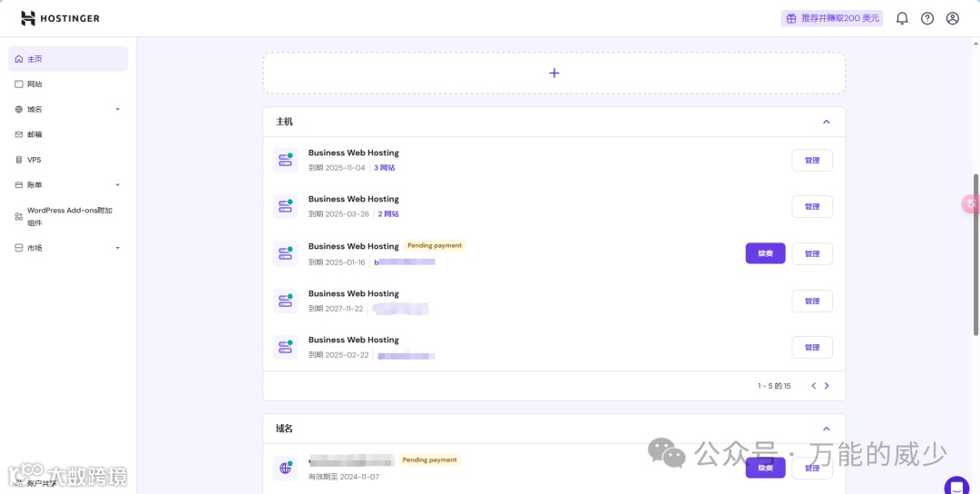Click 管理 for hosting expiring 2025-03-26

(x=812, y=206)
